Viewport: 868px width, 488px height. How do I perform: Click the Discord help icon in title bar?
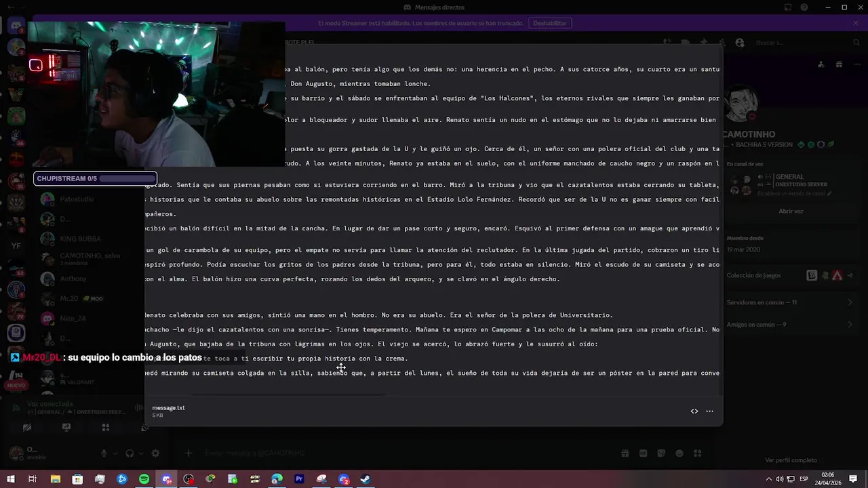pyautogui.click(x=804, y=7)
